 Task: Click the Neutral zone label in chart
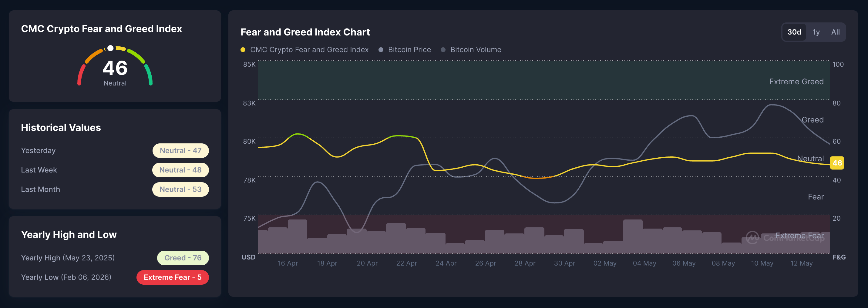[810, 158]
